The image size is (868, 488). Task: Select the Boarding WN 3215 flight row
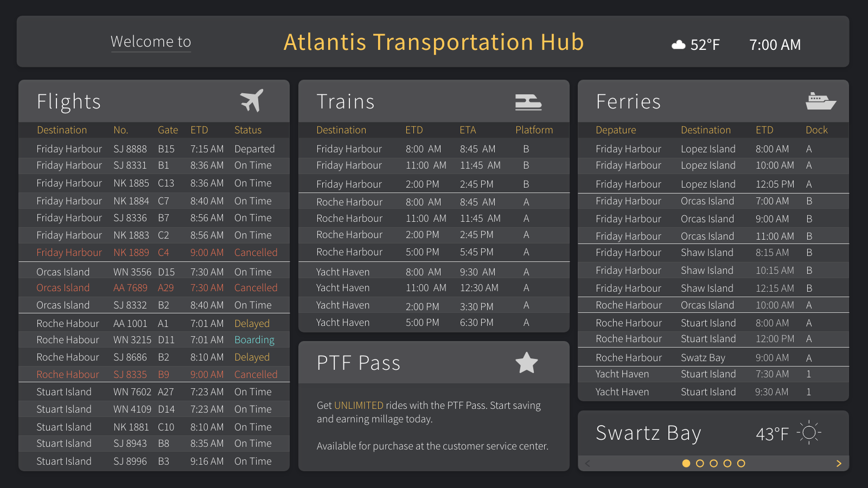(154, 340)
